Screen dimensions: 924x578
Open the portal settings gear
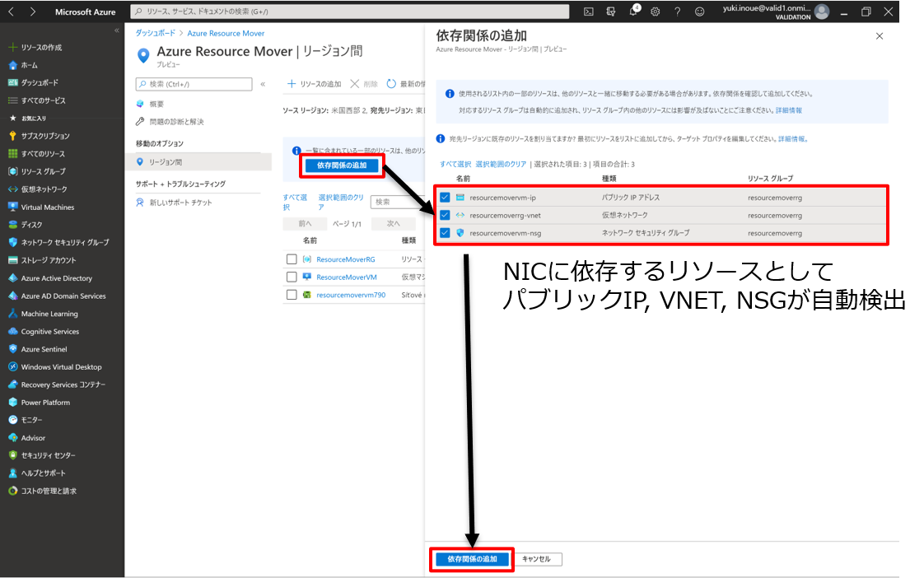[656, 12]
